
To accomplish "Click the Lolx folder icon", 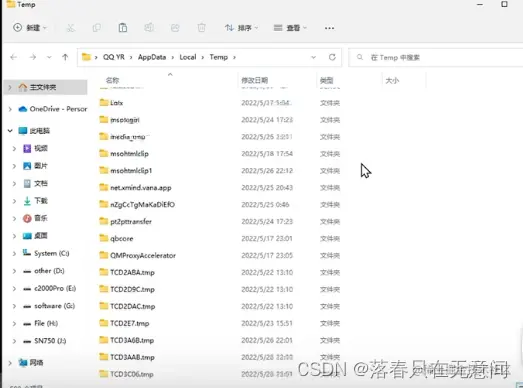I will 104,102.
